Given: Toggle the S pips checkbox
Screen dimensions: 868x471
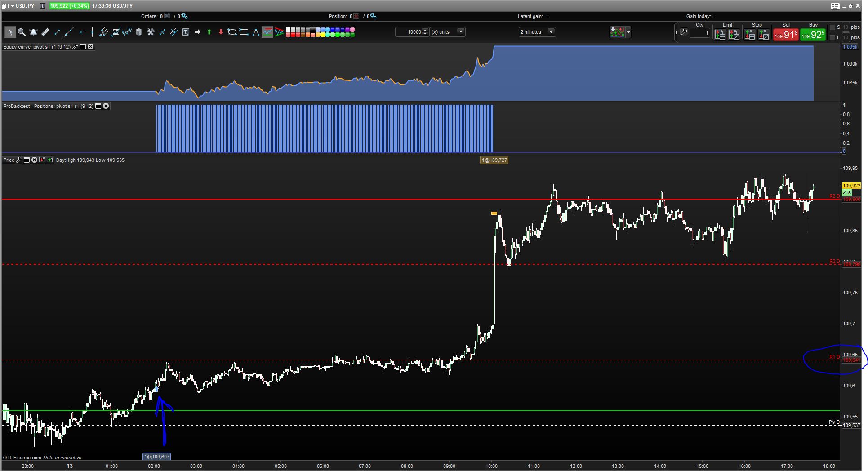Looking at the screenshot, I should click(x=832, y=27).
